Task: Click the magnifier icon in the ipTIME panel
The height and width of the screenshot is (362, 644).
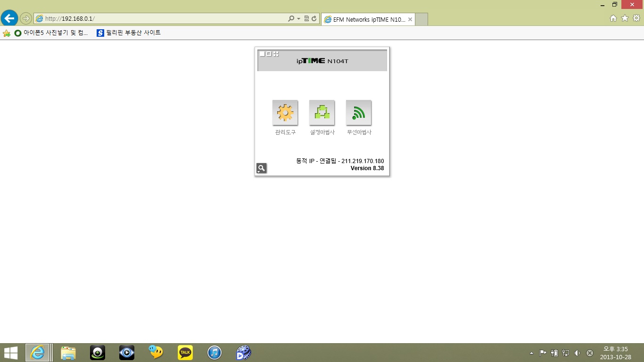Action: pyautogui.click(x=261, y=168)
